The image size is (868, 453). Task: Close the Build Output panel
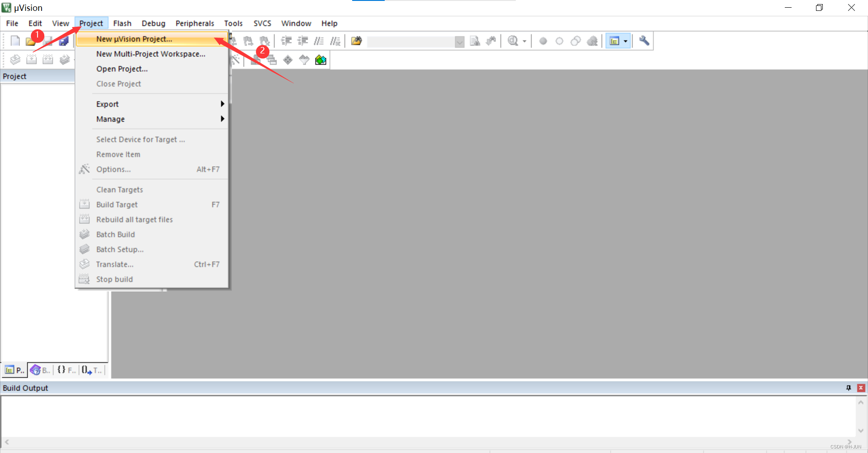click(861, 388)
